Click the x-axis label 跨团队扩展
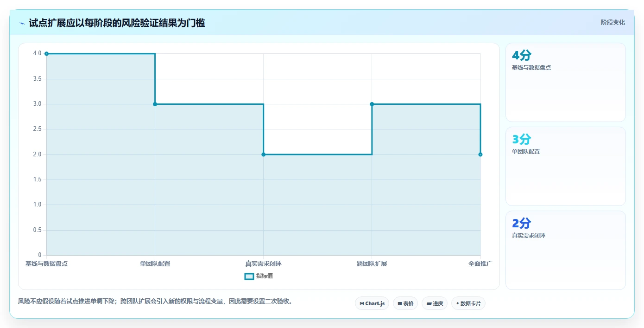Screen dimensions: 644x328 pos(372,264)
